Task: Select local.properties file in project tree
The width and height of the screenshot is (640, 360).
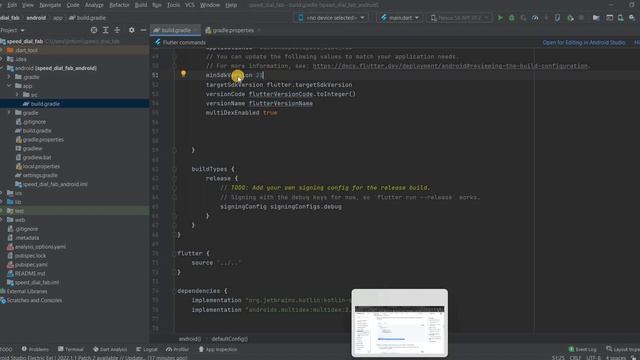Action: click(41, 166)
